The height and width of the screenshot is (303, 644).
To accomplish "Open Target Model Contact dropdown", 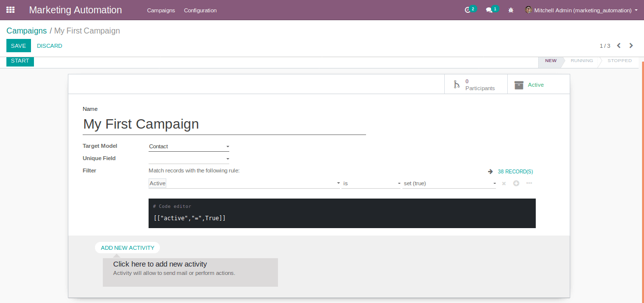I will click(189, 146).
